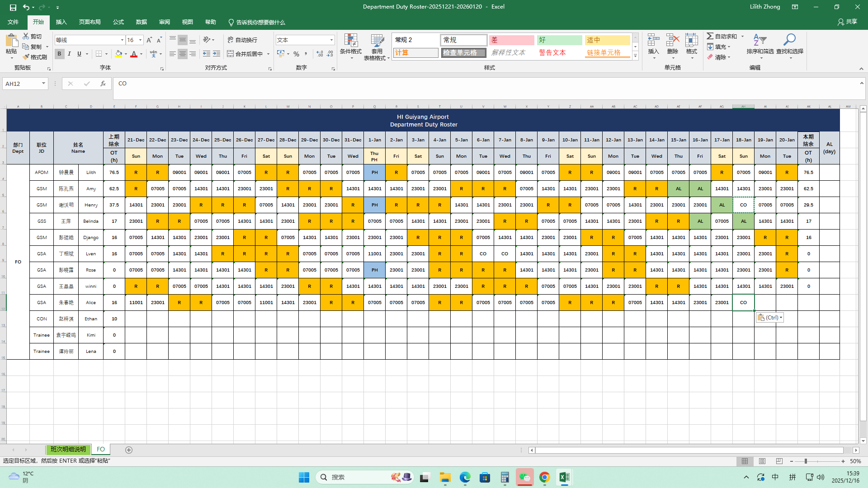Viewport: 868px width, 488px height.
Task: Open Find and Select magnifier icon
Action: coord(789,40)
